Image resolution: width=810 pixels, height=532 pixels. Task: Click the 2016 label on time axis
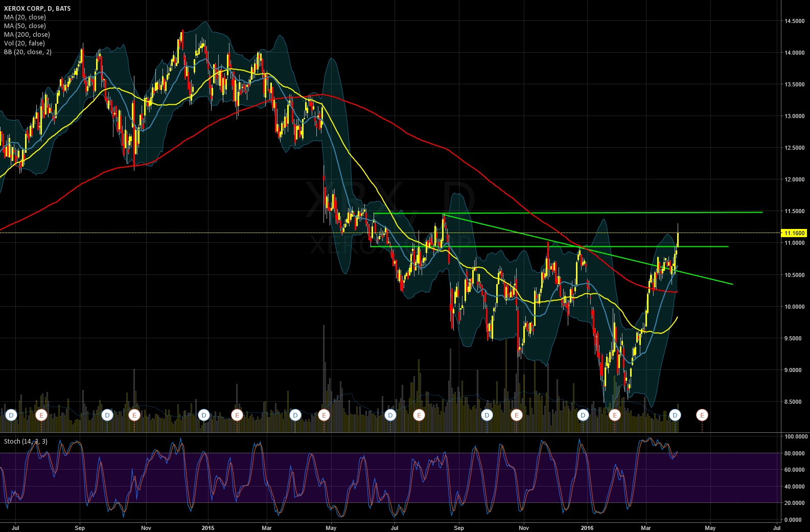point(587,528)
